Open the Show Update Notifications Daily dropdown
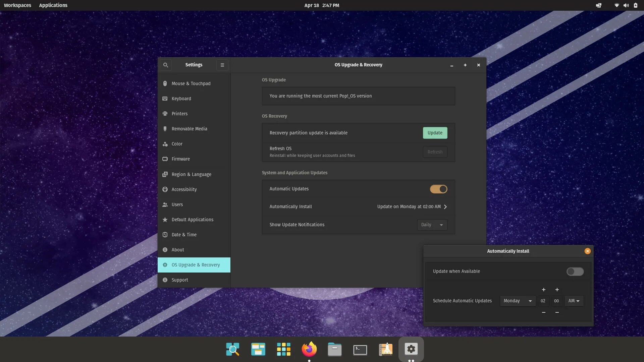Viewport: 644px width, 362px height. [x=432, y=225]
